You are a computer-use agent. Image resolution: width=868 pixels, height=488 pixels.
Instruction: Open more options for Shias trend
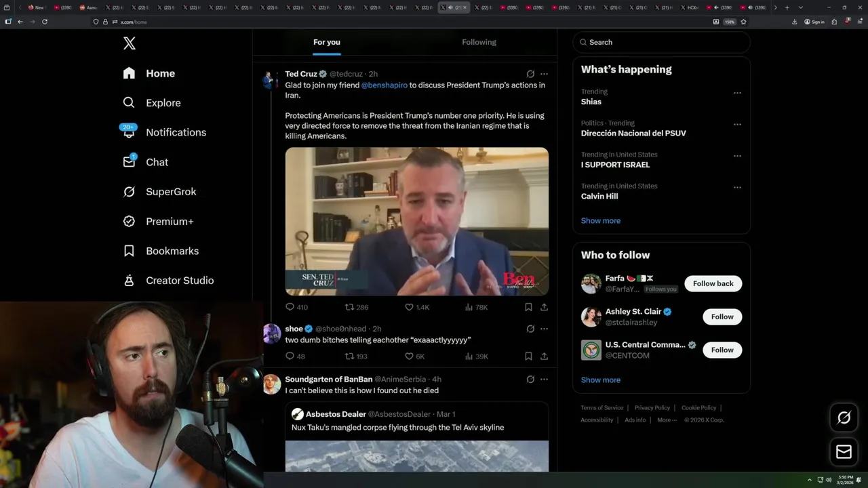[x=737, y=93]
